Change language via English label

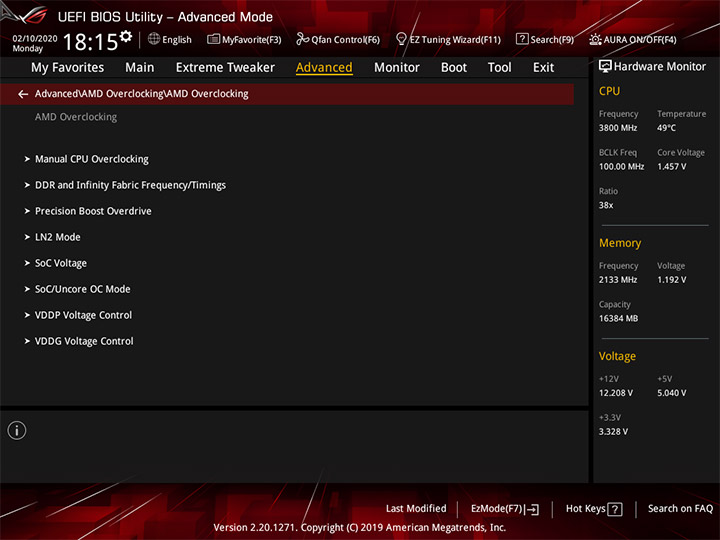click(177, 40)
